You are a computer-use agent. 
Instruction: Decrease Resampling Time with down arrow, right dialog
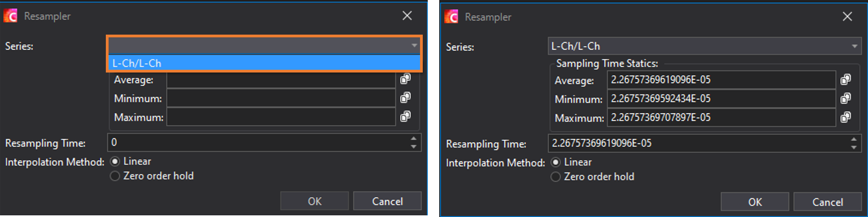(854, 147)
